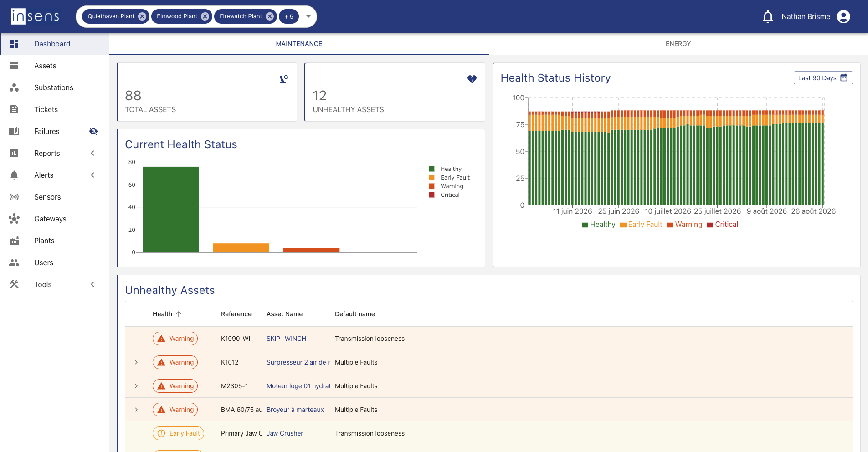This screenshot has height=452, width=868.
Task: Open the plant selector dropdown arrow
Action: coord(308,16)
